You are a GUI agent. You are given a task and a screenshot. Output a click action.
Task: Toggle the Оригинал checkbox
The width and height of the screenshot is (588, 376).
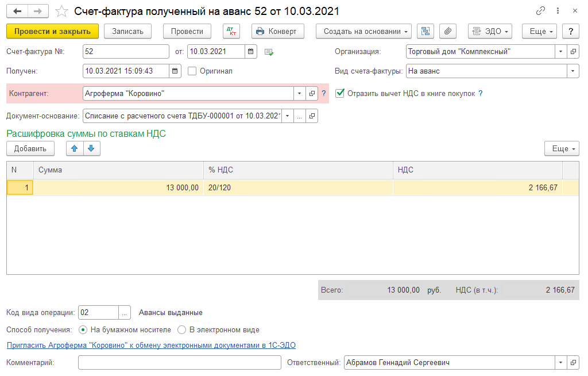[192, 71]
